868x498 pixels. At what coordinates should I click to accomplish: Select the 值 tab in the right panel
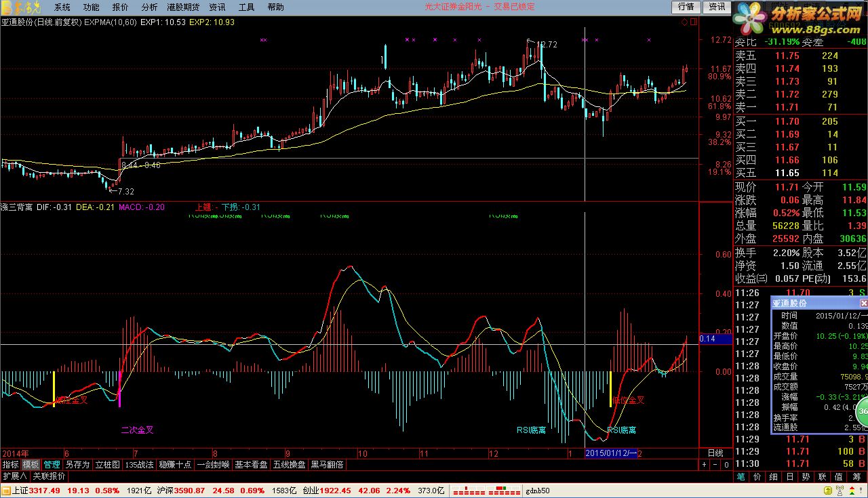click(x=840, y=477)
